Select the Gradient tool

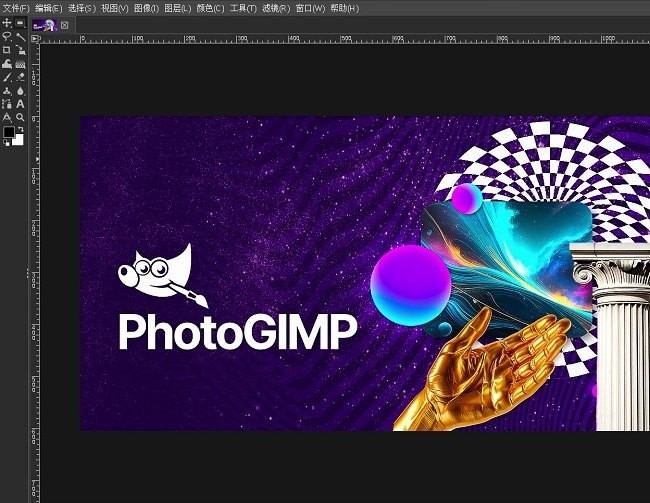(x=20, y=63)
